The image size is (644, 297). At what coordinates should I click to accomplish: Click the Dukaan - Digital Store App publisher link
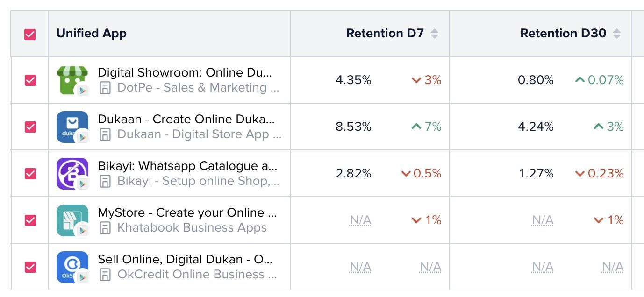(200, 134)
